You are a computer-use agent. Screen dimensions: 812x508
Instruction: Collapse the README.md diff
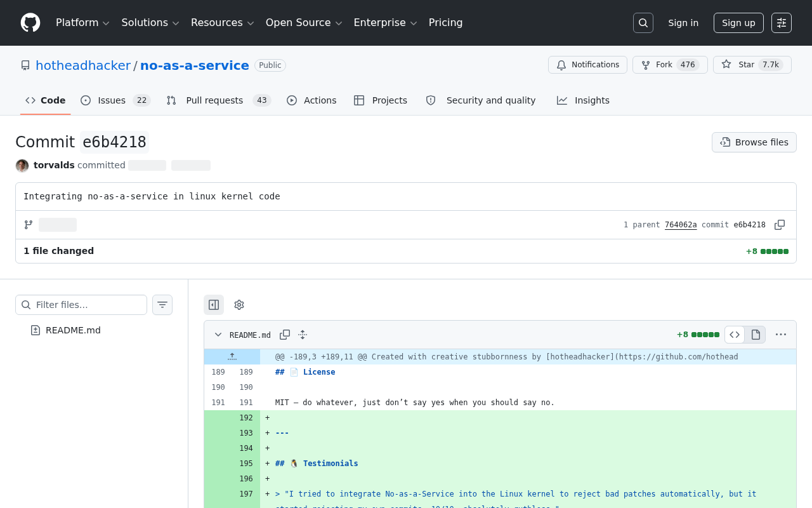coord(218,335)
